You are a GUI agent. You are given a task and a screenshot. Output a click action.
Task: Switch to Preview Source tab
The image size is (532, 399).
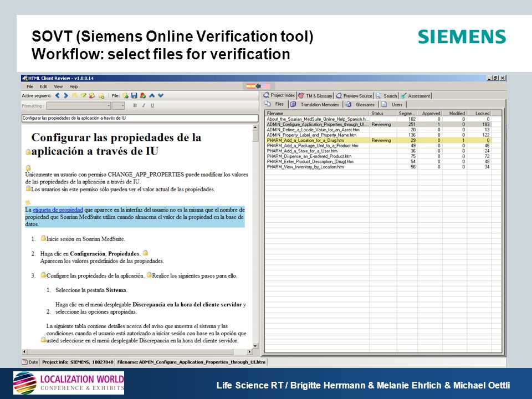click(x=354, y=96)
